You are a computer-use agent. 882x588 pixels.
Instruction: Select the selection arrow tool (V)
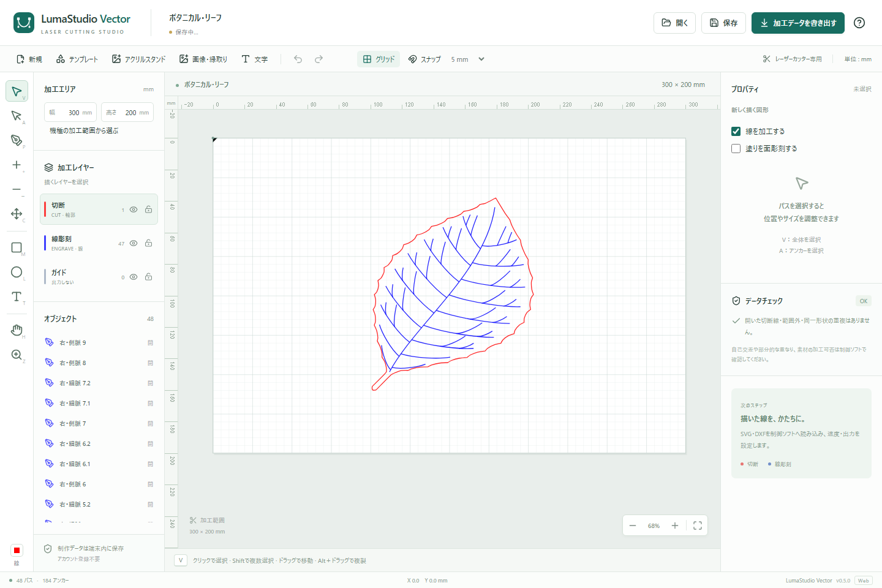[17, 91]
